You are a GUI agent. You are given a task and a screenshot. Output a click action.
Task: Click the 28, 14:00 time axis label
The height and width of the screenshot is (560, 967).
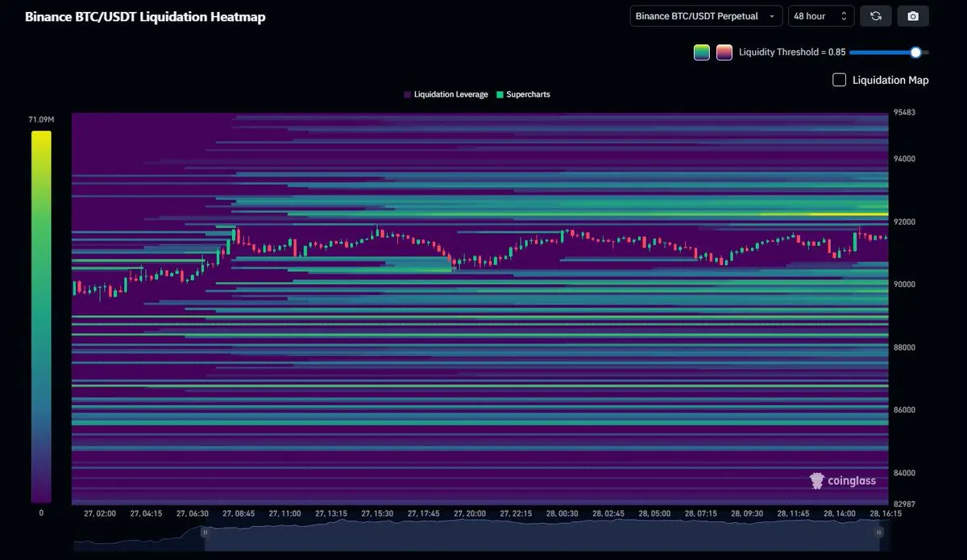click(840, 513)
